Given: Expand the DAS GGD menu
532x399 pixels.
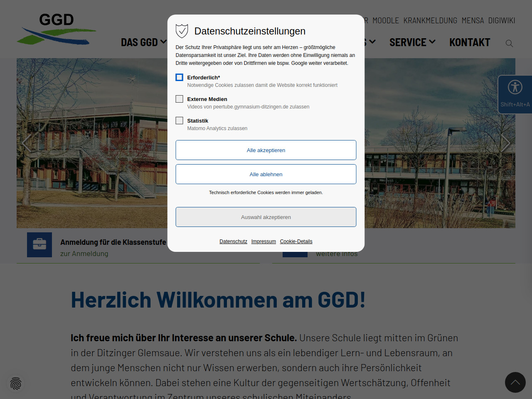Looking at the screenshot, I should 143,42.
